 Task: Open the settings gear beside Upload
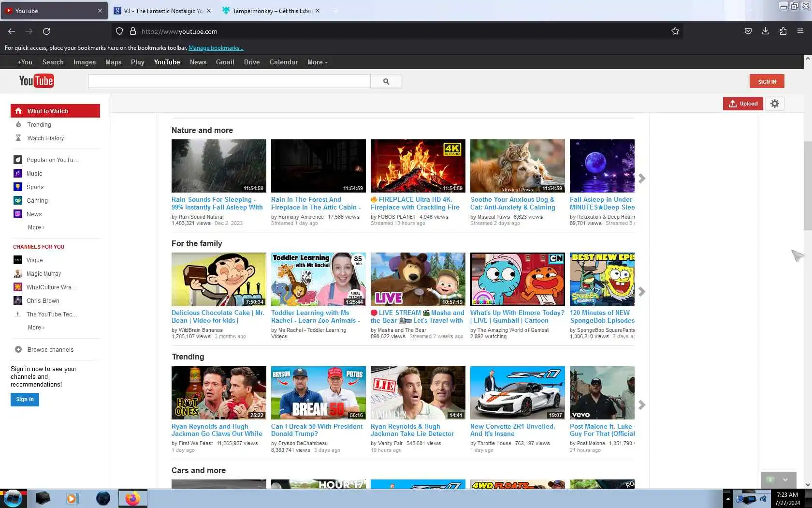point(775,104)
